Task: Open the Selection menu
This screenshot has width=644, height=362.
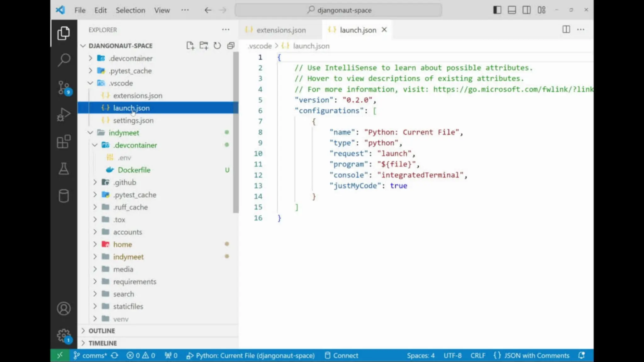Action: (130, 10)
